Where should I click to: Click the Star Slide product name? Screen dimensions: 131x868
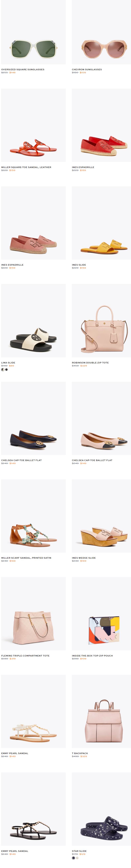point(79,851)
